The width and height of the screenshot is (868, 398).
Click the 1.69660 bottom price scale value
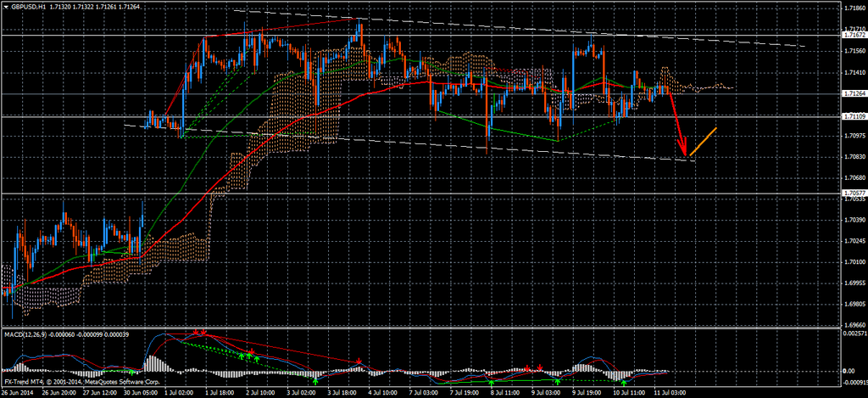[854, 324]
